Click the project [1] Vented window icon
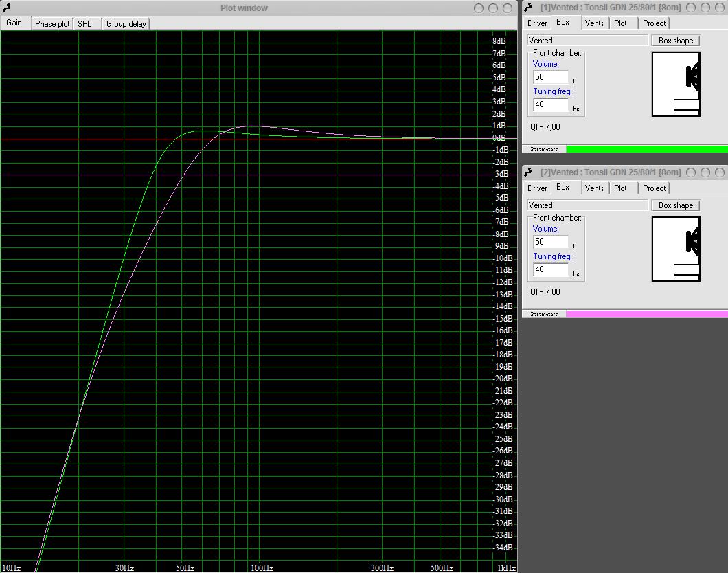This screenshot has width=728, height=573. pos(529,8)
